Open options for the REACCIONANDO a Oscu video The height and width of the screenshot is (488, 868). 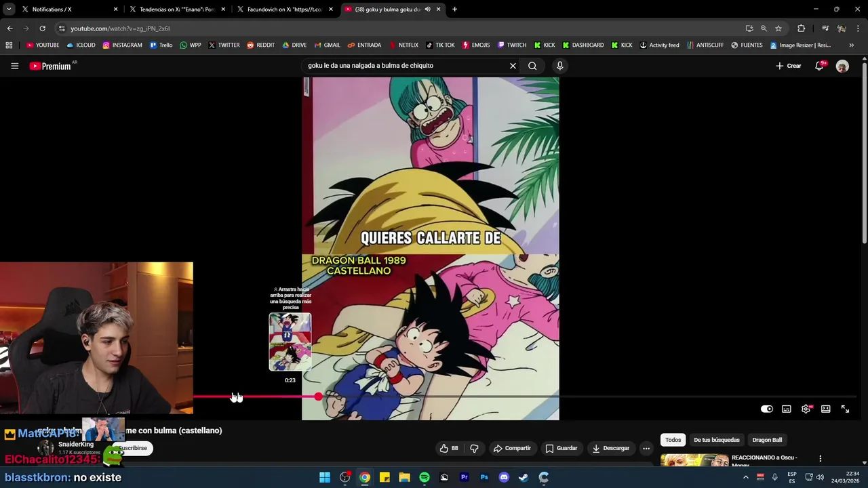click(820, 459)
